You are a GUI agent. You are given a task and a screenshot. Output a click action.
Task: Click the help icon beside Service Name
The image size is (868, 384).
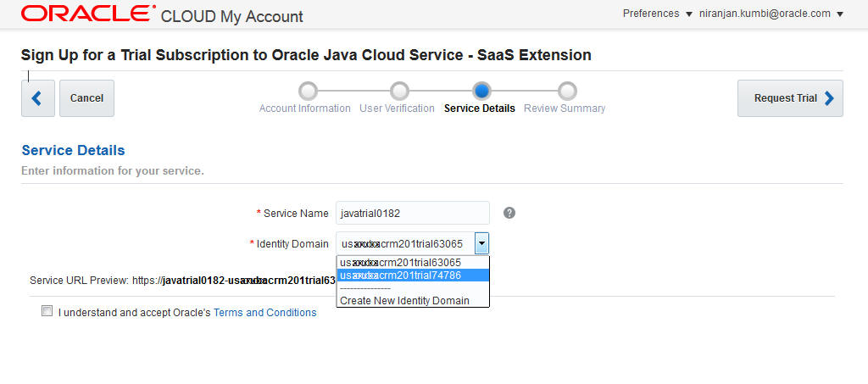509,213
